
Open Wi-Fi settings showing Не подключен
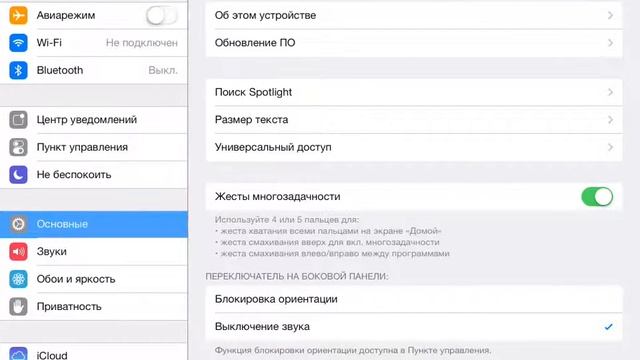94,43
